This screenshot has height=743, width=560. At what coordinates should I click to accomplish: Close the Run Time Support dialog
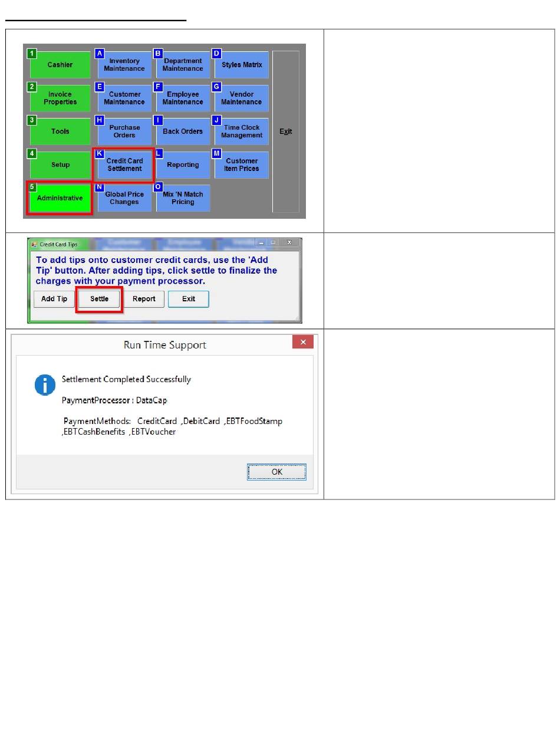point(303,342)
